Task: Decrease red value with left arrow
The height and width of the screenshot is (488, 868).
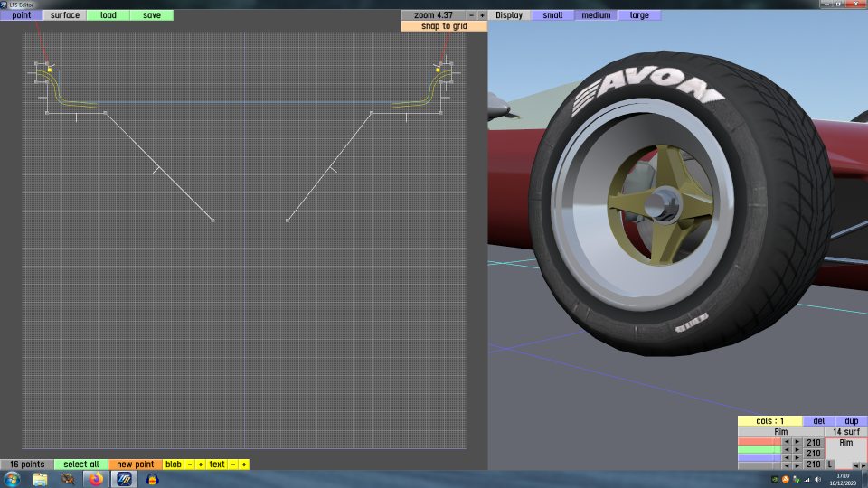Action: [x=787, y=442]
